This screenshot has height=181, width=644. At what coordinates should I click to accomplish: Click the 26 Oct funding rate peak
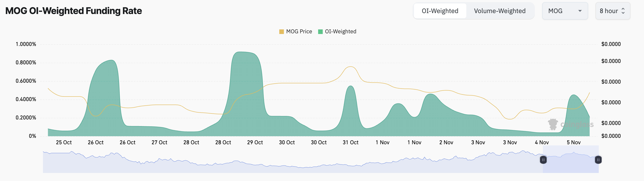click(111, 60)
